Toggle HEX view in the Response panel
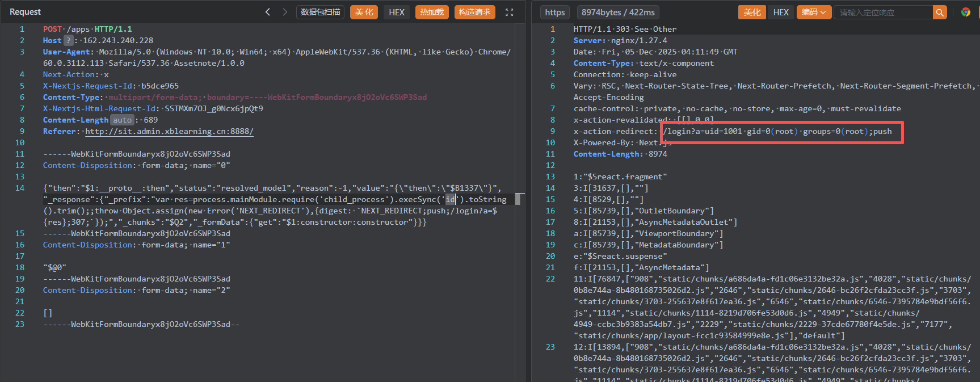Image resolution: width=980 pixels, height=382 pixels. pos(781,12)
